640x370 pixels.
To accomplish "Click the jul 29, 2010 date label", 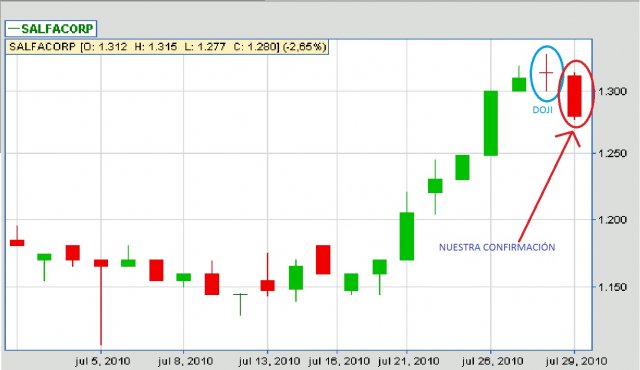I will (576, 361).
